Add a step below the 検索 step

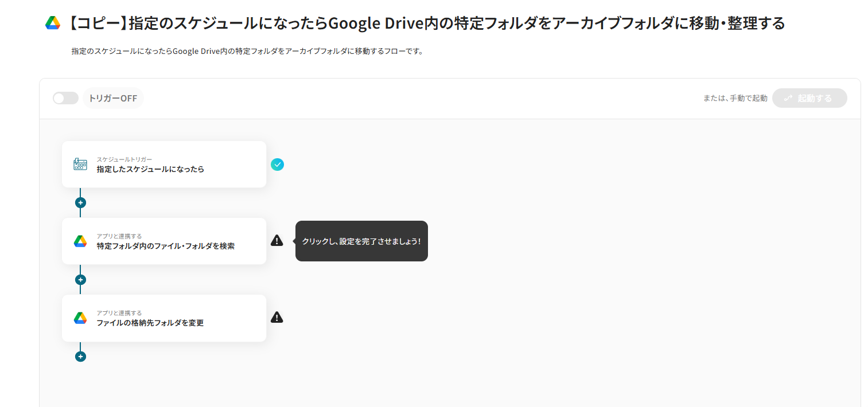point(80,280)
